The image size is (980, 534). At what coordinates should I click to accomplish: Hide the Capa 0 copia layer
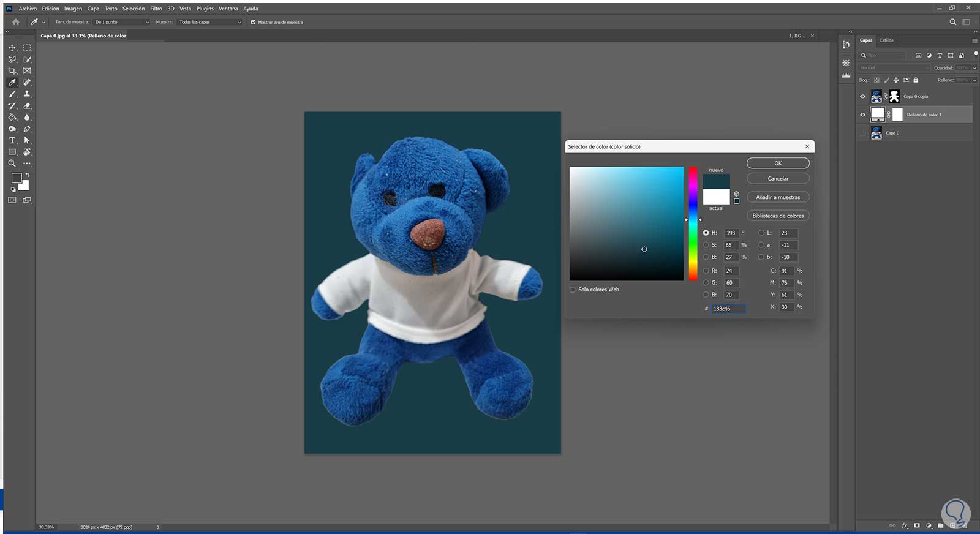[x=863, y=96]
